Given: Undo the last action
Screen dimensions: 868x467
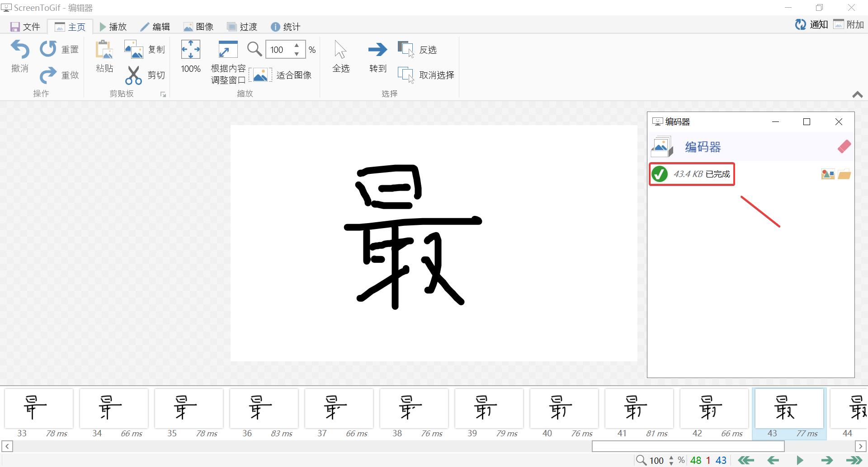Looking at the screenshot, I should [19, 56].
